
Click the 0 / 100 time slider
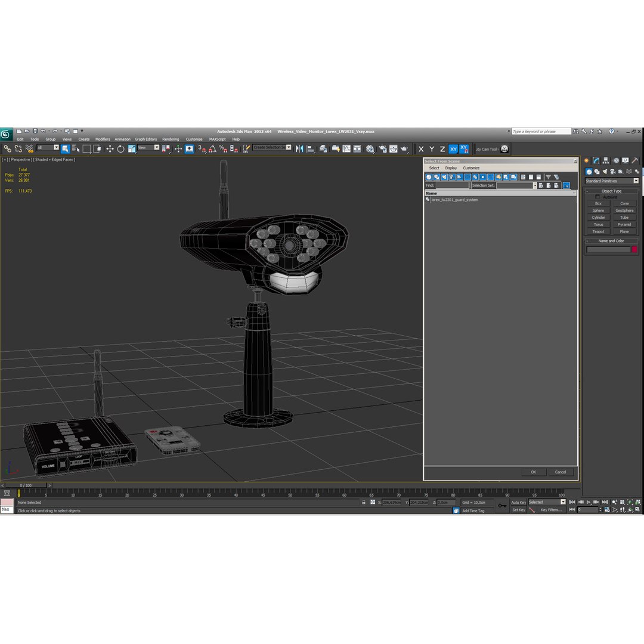[x=26, y=485]
